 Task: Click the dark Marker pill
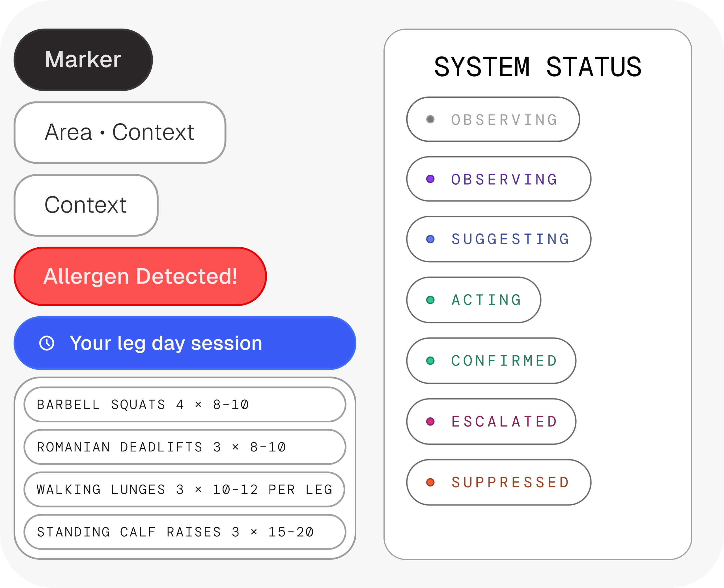pyautogui.click(x=83, y=60)
